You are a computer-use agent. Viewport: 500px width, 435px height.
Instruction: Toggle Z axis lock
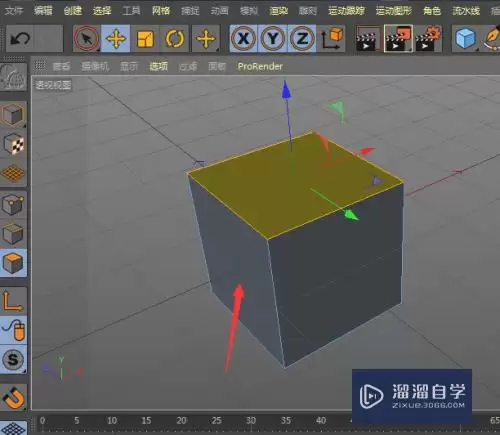(302, 38)
